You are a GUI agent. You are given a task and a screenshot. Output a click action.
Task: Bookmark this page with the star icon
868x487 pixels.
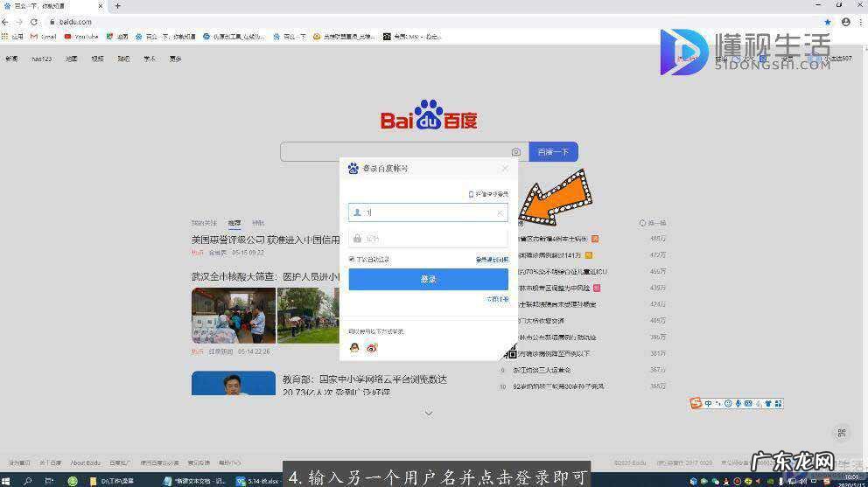828,22
